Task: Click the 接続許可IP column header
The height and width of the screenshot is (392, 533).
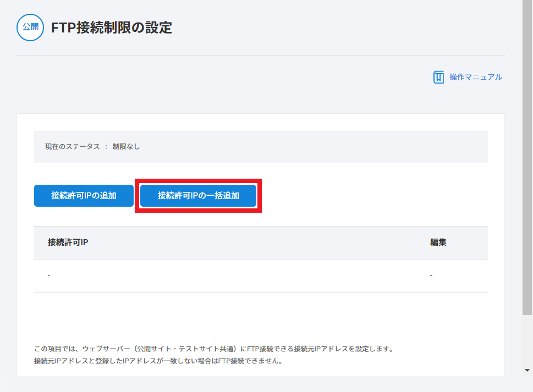Action: [x=68, y=242]
